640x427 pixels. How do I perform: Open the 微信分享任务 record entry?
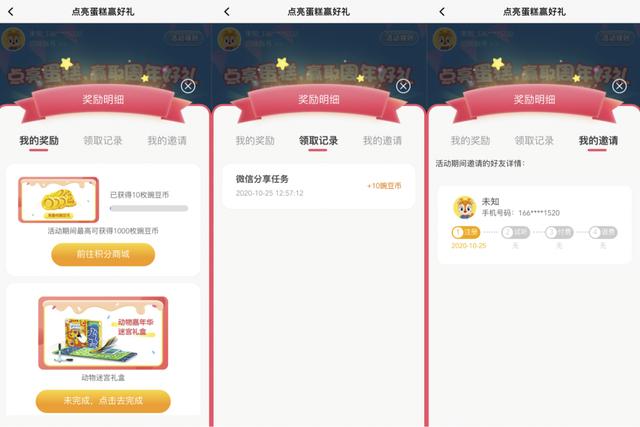[x=318, y=186]
